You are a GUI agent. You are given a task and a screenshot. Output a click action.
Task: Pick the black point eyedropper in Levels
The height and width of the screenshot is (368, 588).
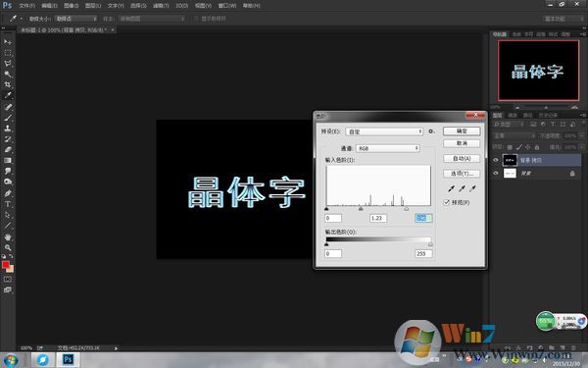451,188
